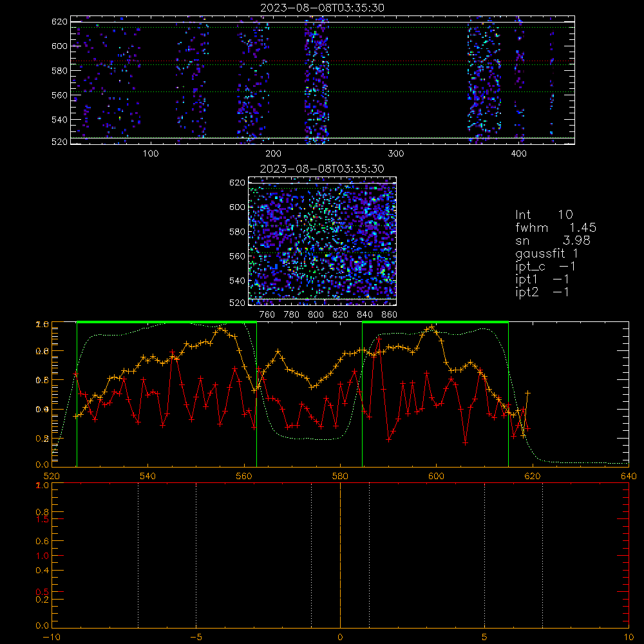Click the timestamp title above the wide top image
The width and height of the screenshot is (644, 644).
pyautogui.click(x=322, y=8)
